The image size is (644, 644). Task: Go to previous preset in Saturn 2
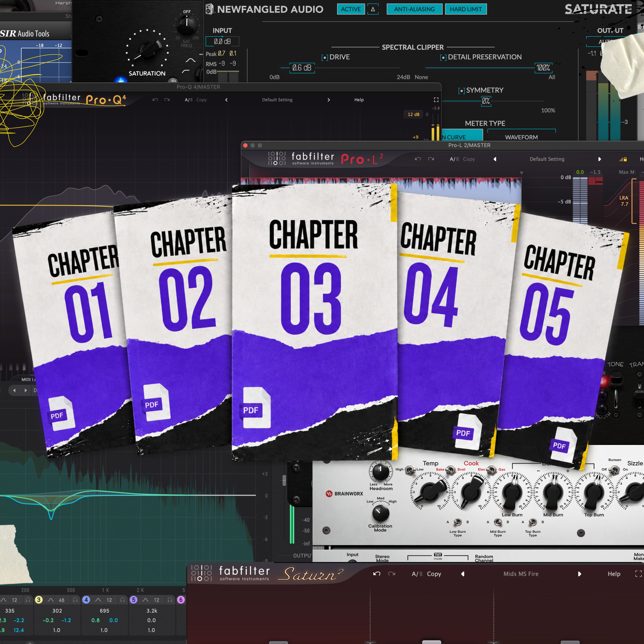[463, 574]
